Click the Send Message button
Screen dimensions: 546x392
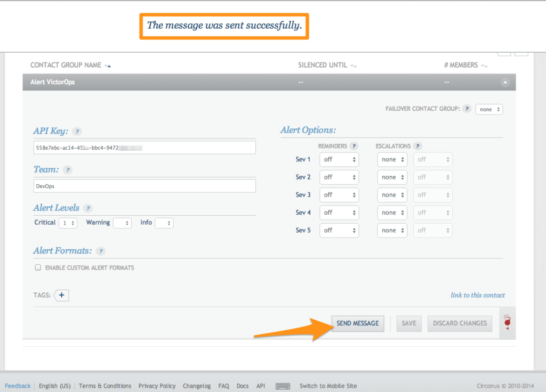tap(357, 323)
